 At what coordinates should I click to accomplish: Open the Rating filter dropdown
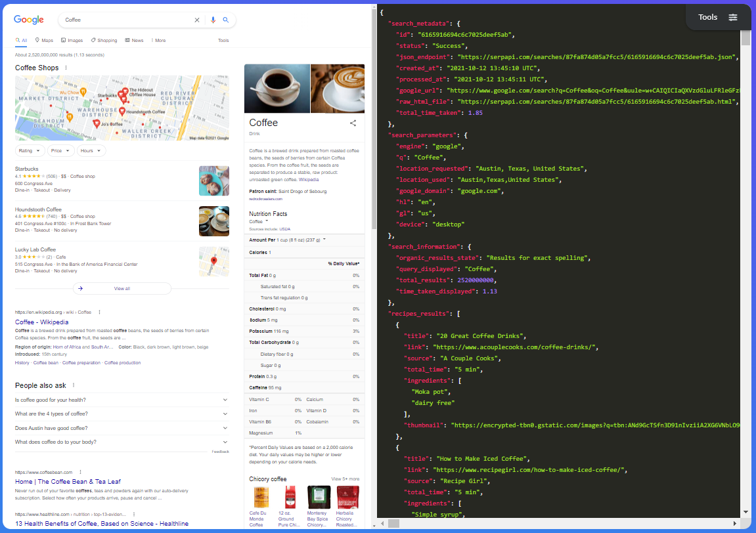(x=30, y=151)
